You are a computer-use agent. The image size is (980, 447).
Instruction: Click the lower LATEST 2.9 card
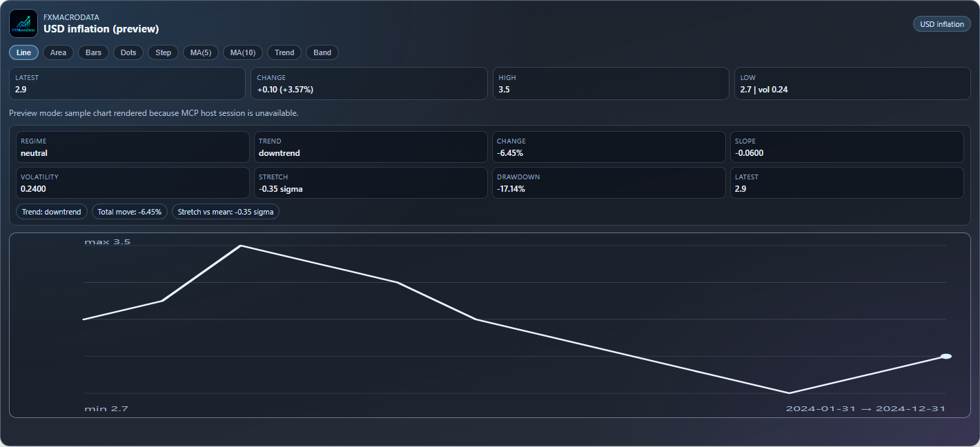(x=847, y=183)
